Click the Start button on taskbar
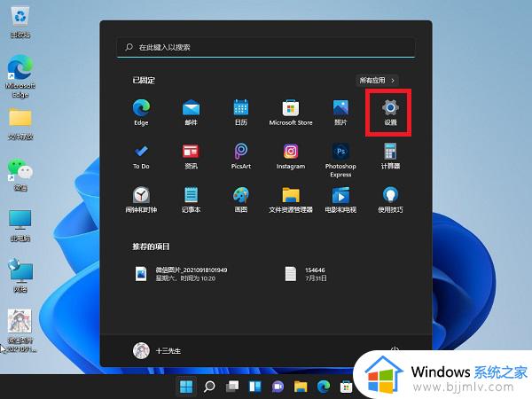The height and width of the screenshot is (399, 532). [x=186, y=387]
